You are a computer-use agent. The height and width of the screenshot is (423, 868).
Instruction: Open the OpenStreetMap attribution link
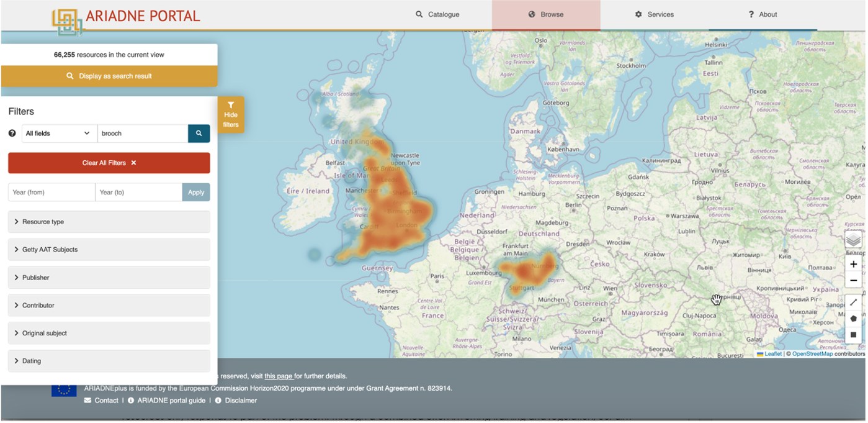[812, 354]
